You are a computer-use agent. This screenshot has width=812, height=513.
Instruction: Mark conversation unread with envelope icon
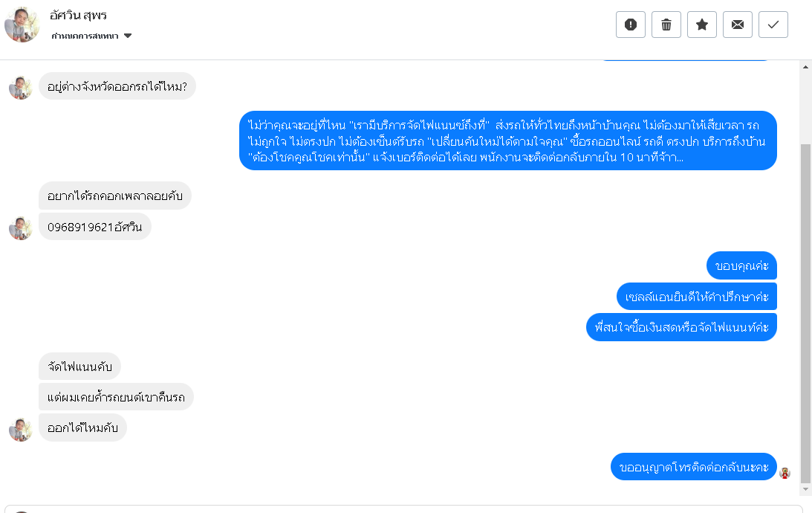(x=738, y=25)
